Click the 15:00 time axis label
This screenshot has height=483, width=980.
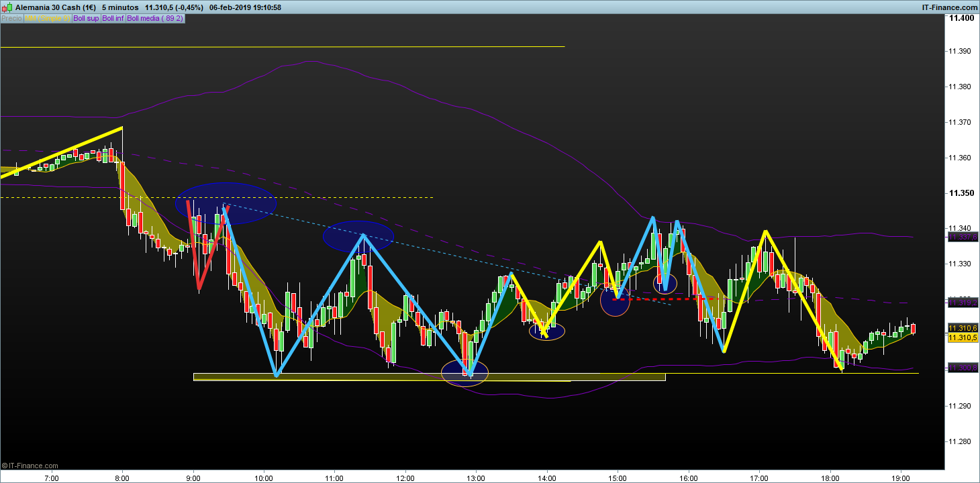coord(618,478)
